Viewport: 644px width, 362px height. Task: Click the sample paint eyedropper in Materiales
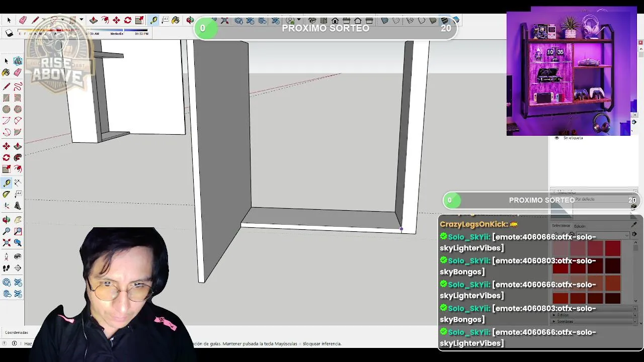(x=634, y=225)
